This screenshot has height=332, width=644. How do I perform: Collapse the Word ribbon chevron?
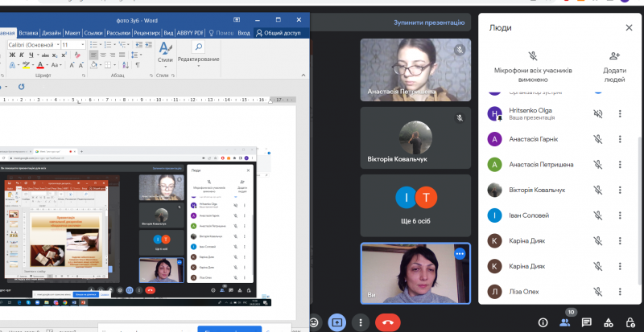click(x=303, y=75)
